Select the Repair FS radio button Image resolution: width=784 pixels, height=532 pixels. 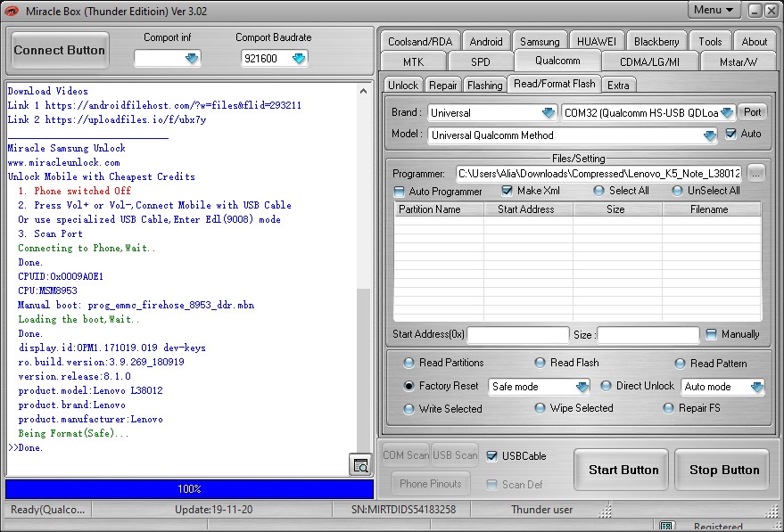pos(668,409)
